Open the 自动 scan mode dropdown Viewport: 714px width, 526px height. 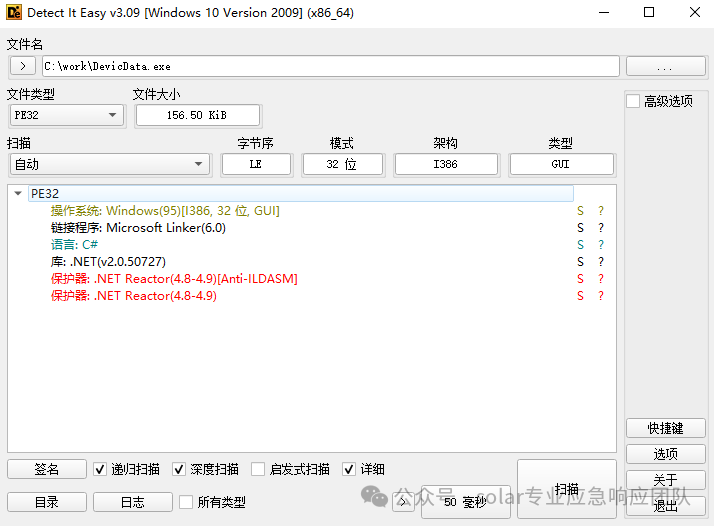[109, 164]
